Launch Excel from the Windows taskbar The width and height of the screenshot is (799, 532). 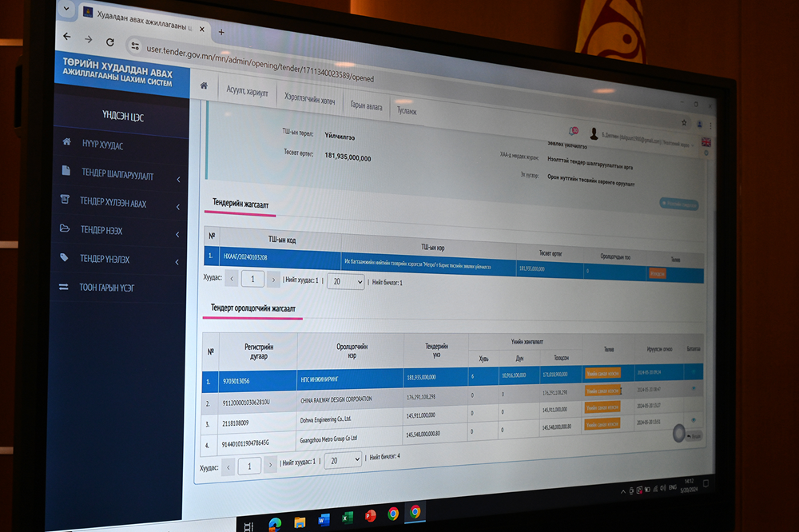[347, 518]
